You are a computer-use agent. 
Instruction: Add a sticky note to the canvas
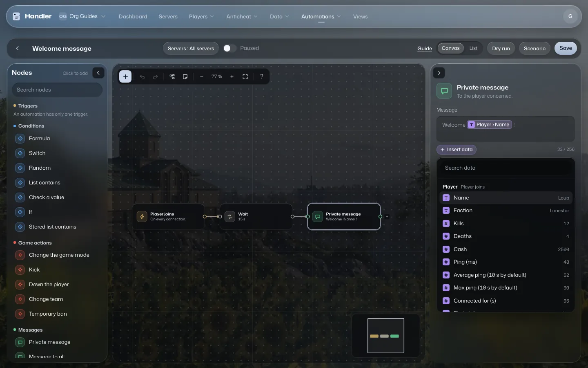pos(185,76)
